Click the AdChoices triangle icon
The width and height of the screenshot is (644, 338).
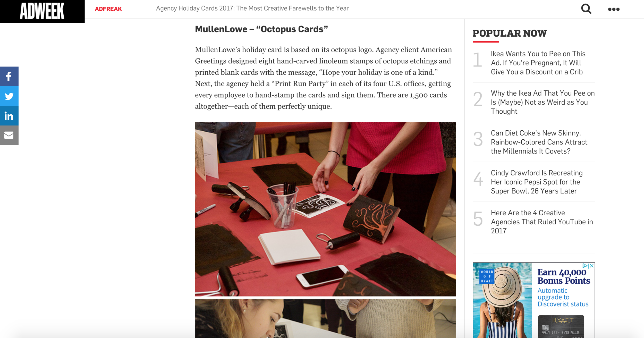[585, 266]
